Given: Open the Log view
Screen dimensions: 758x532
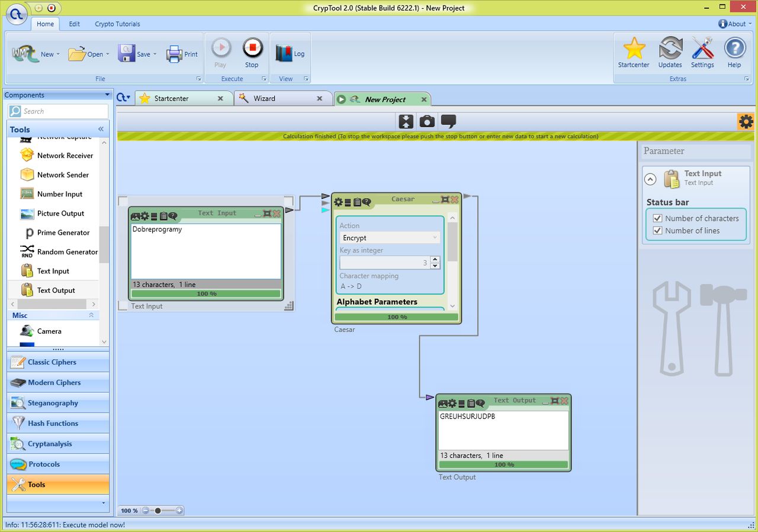Looking at the screenshot, I should (290, 53).
